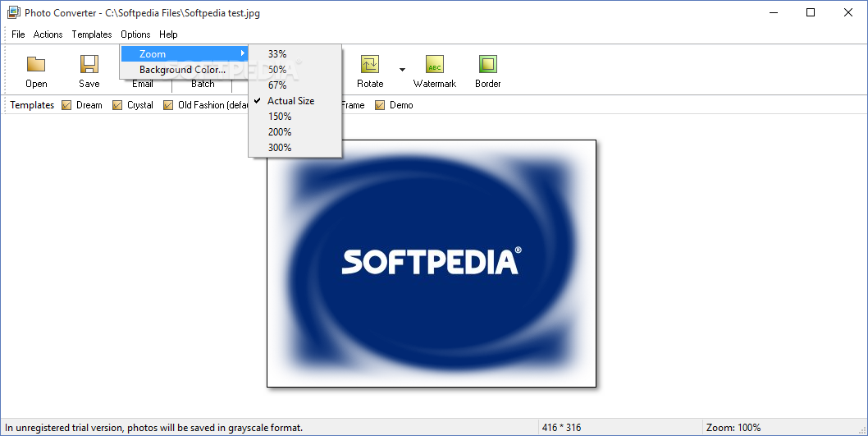868x436 pixels.
Task: Click the Rotate toolbar icon
Action: pyautogui.click(x=370, y=64)
